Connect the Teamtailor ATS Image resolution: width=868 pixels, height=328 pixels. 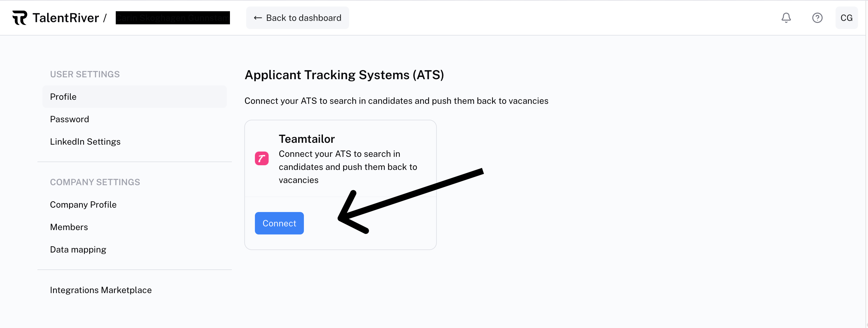click(279, 223)
